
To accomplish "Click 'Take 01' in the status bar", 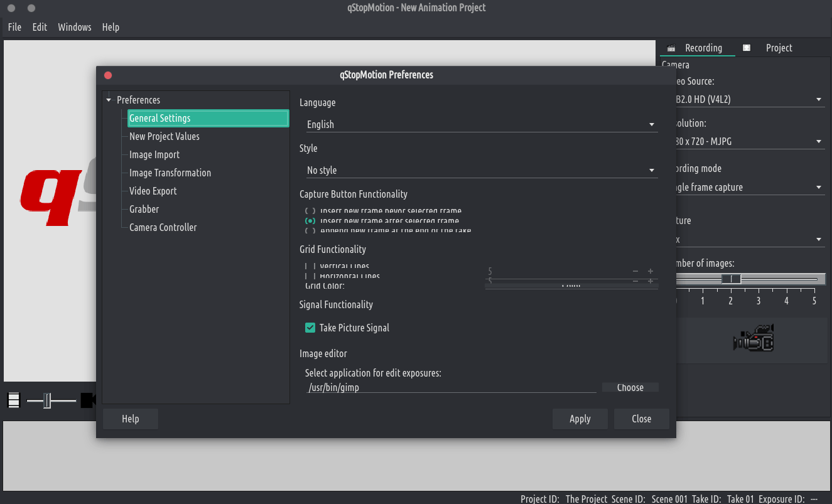I will (740, 499).
